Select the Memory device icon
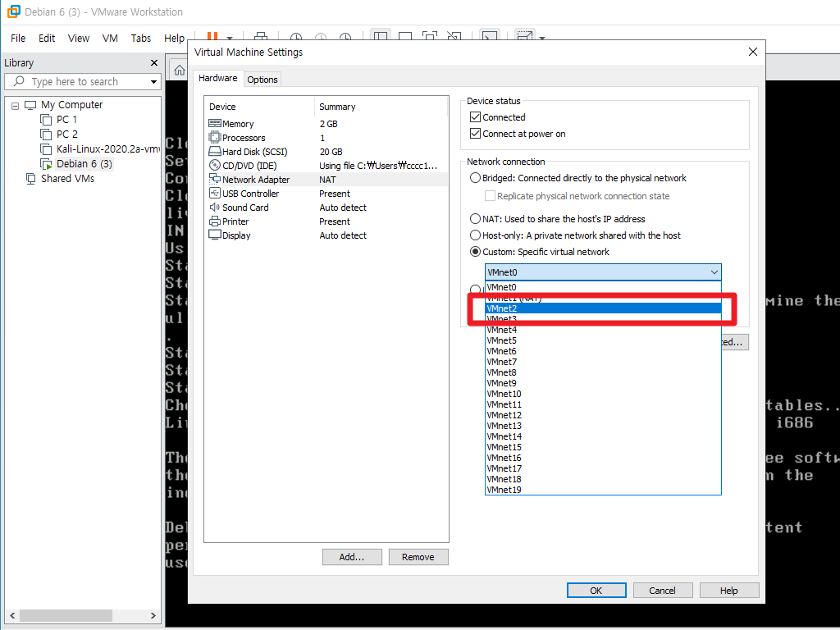 (x=215, y=124)
